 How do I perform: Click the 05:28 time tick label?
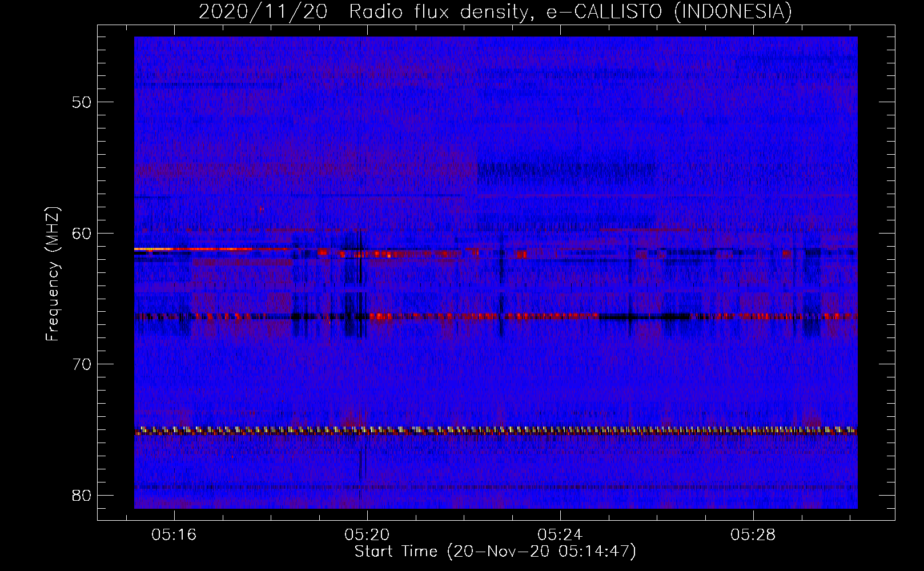pyautogui.click(x=753, y=534)
